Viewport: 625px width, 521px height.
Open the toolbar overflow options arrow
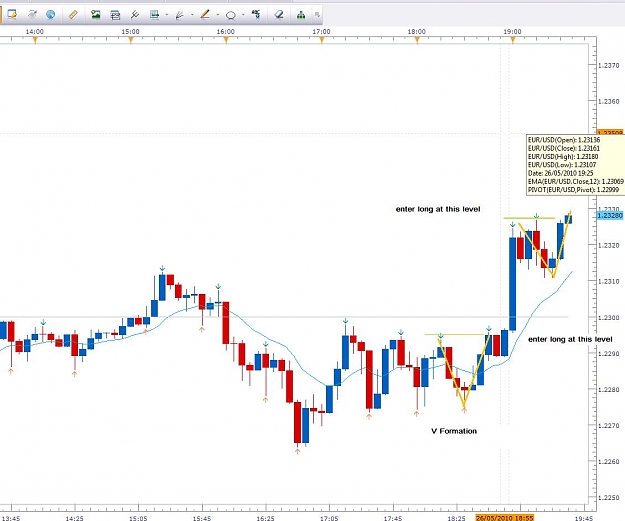[x=317, y=15]
